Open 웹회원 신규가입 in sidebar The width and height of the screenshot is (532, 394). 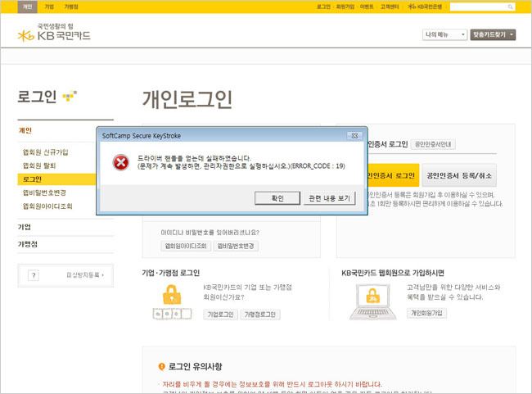(x=46, y=152)
